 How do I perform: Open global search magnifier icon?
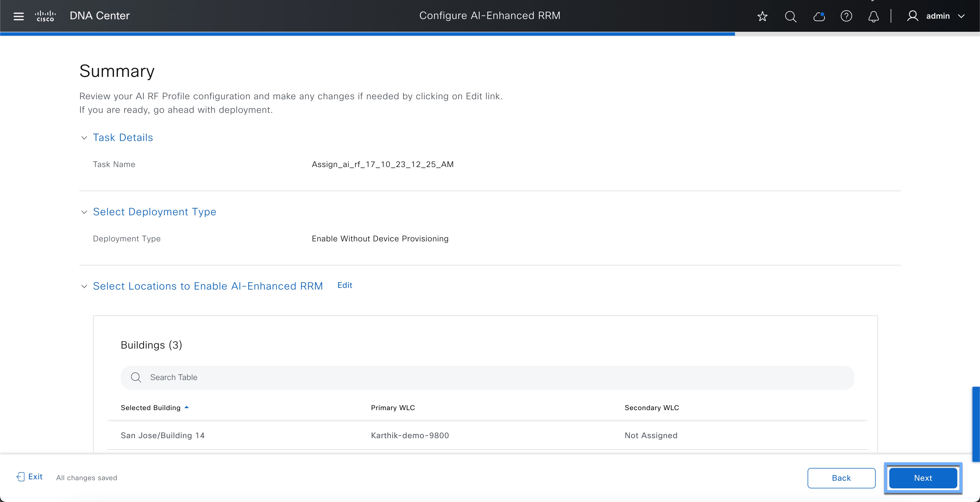coord(790,16)
